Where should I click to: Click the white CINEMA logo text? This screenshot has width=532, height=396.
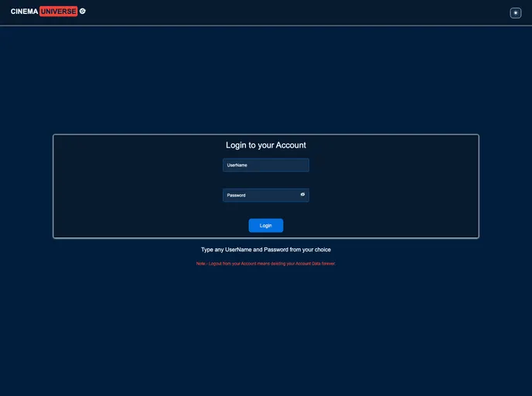tap(24, 12)
